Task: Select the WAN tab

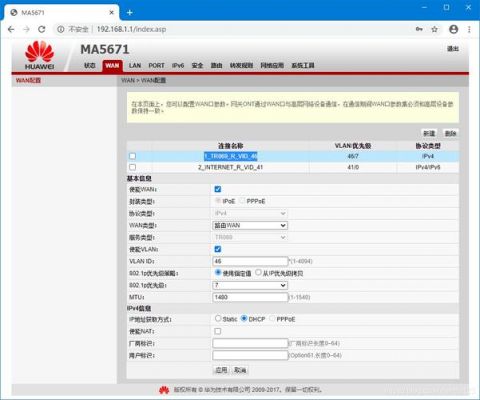Action: (x=112, y=65)
